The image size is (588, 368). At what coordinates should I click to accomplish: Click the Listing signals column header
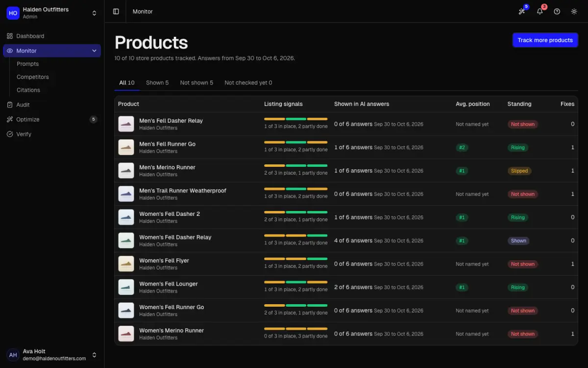[x=283, y=104]
